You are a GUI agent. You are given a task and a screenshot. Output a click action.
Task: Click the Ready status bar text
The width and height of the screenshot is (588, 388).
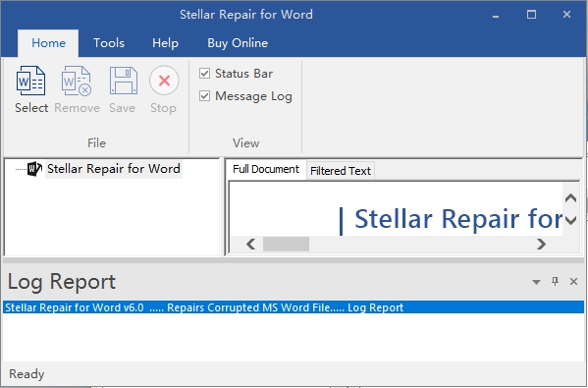tap(27, 373)
